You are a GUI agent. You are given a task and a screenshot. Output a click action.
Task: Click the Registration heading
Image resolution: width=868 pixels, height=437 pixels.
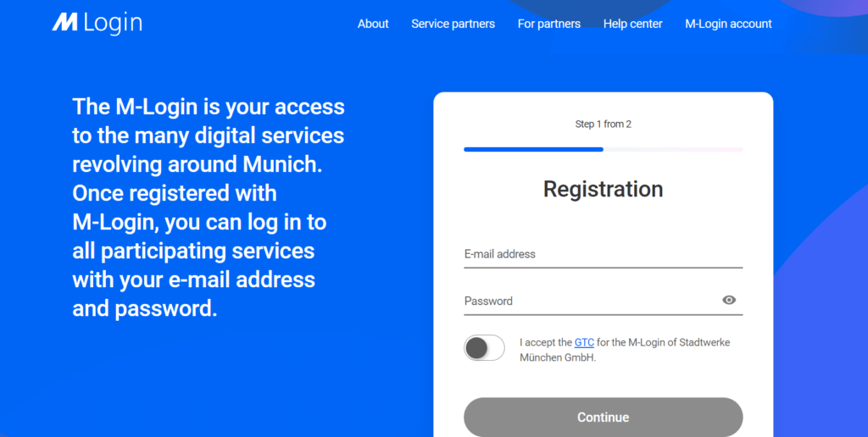[x=604, y=189]
